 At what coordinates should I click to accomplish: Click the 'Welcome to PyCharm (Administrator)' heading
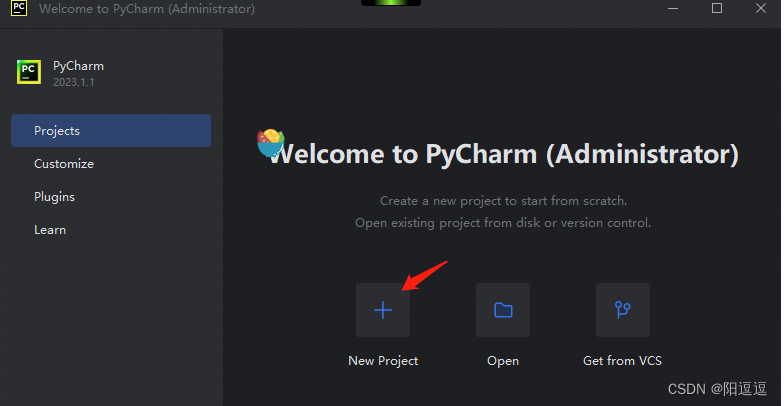(504, 154)
